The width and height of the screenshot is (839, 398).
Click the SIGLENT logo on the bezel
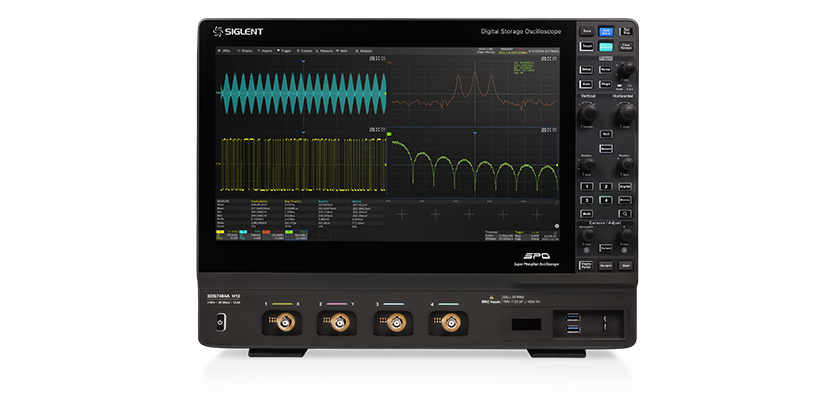238,32
